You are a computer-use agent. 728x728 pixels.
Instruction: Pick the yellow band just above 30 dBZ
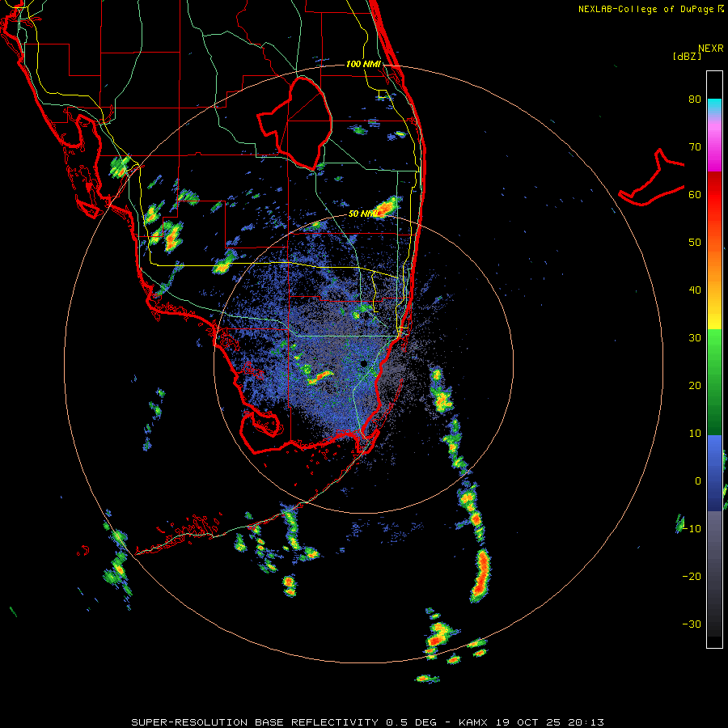coord(714,321)
